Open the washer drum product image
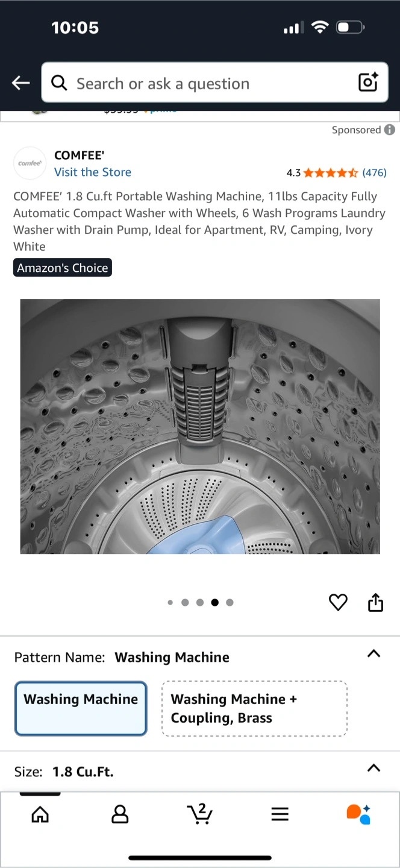Viewport: 400px width, 868px height. coord(200,426)
